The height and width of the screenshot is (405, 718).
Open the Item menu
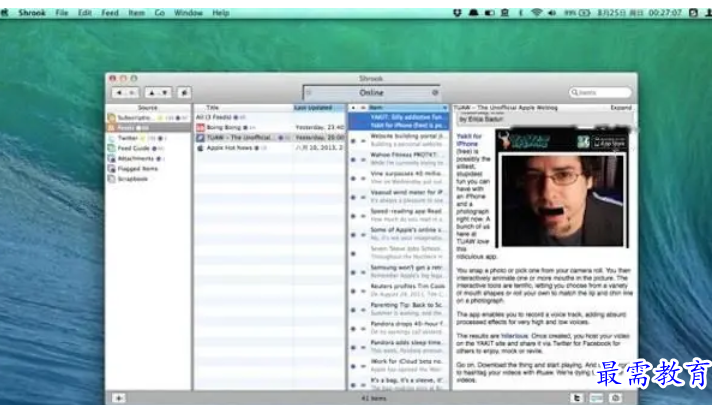click(x=136, y=13)
